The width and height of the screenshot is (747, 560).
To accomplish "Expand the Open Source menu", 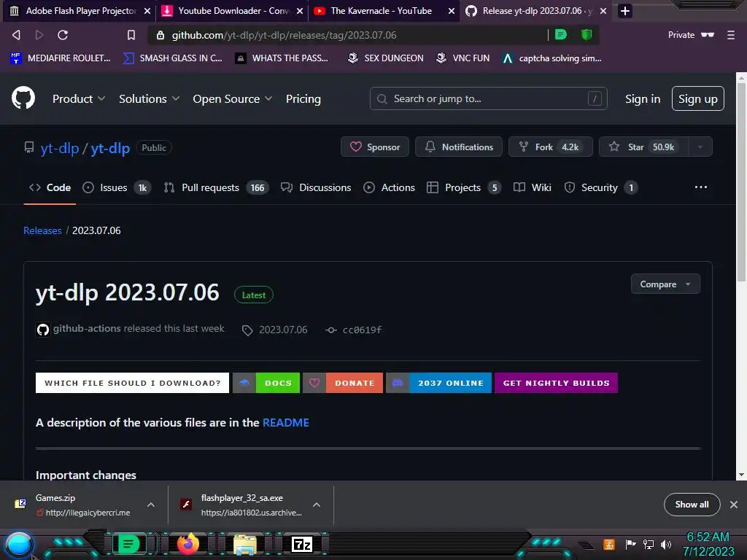I will click(x=233, y=98).
